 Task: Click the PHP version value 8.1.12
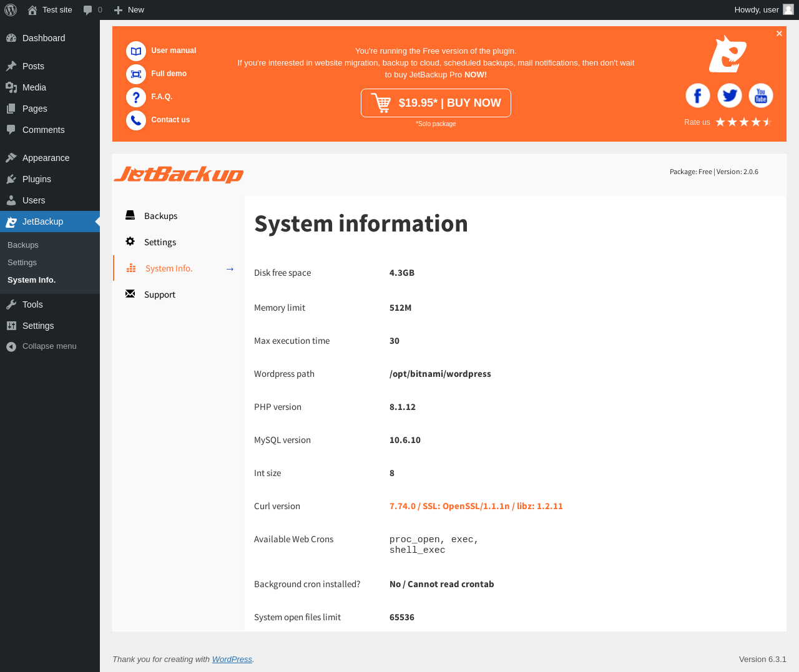click(x=403, y=407)
